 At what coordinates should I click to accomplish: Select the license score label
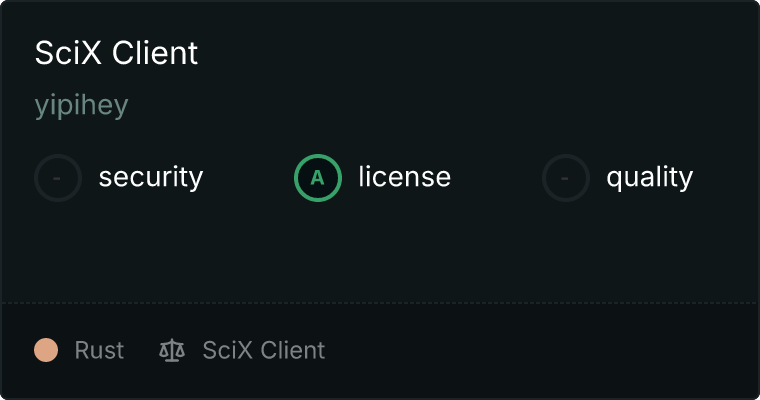tap(405, 178)
